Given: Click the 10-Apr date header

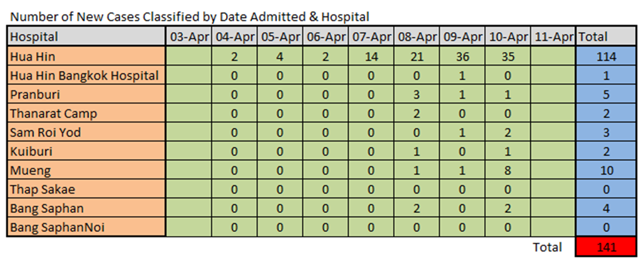Looking at the screenshot, I should click(508, 36).
